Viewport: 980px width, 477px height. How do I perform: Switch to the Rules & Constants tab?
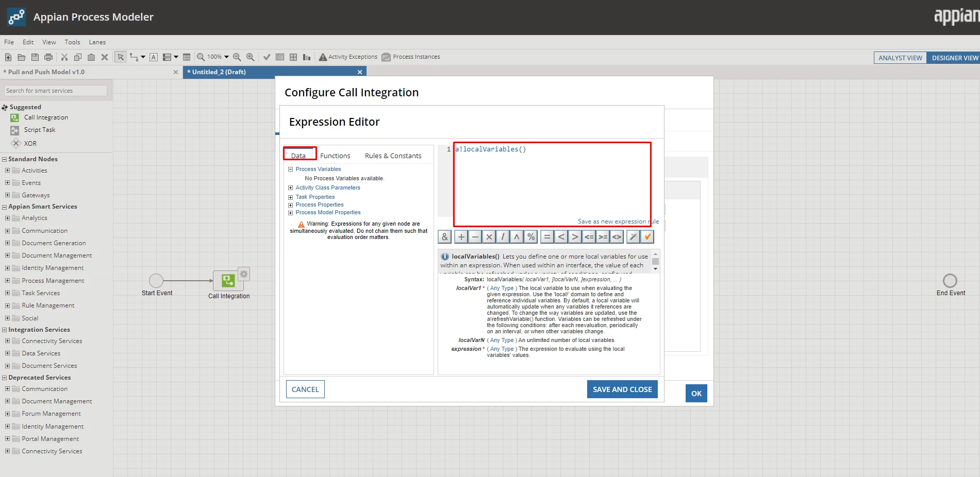click(393, 156)
